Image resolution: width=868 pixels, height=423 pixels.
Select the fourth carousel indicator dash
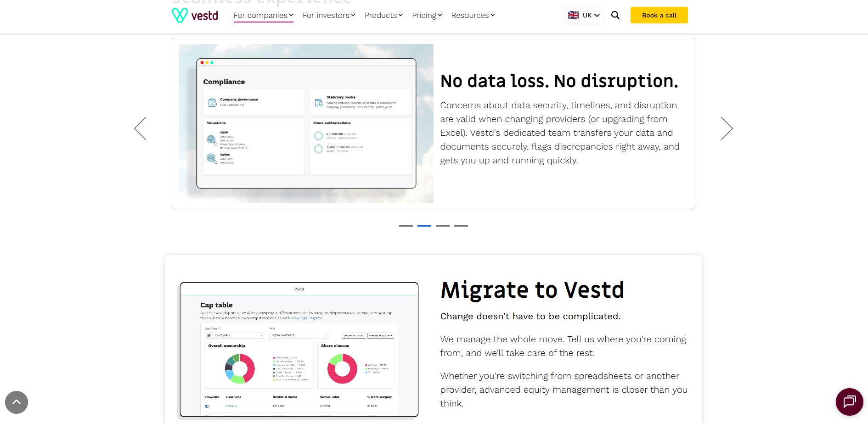pos(461,226)
